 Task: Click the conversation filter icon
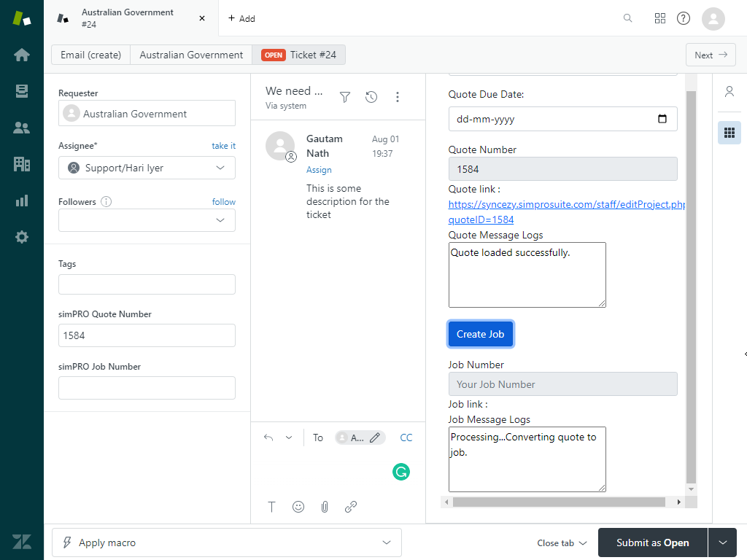coord(345,97)
